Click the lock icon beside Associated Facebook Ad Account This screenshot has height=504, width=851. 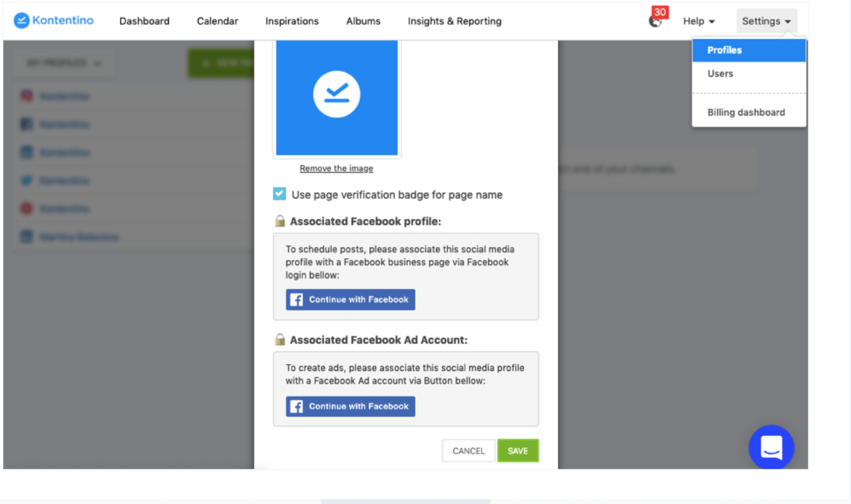click(279, 340)
